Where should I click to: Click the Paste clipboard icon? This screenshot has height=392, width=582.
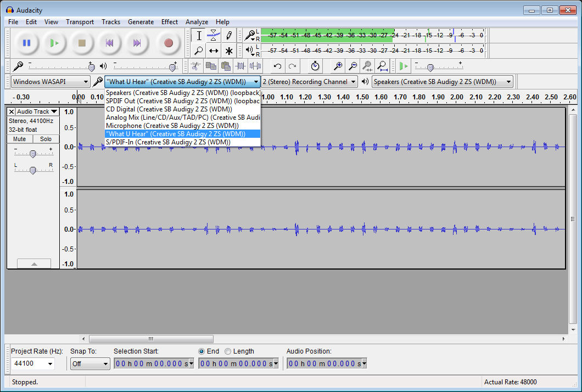[226, 66]
